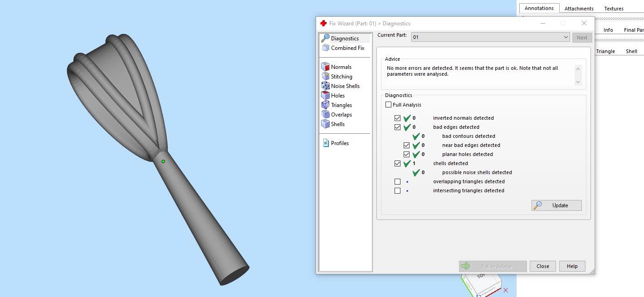Image resolution: width=644 pixels, height=297 pixels.
Task: Open Help for the Fix Wizard
Action: point(572,266)
